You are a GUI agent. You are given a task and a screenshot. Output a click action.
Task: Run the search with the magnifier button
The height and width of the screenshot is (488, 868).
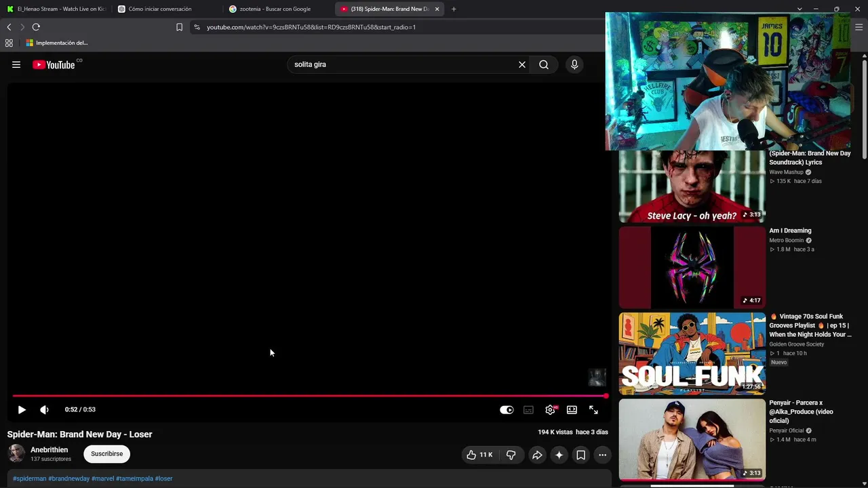pos(544,64)
